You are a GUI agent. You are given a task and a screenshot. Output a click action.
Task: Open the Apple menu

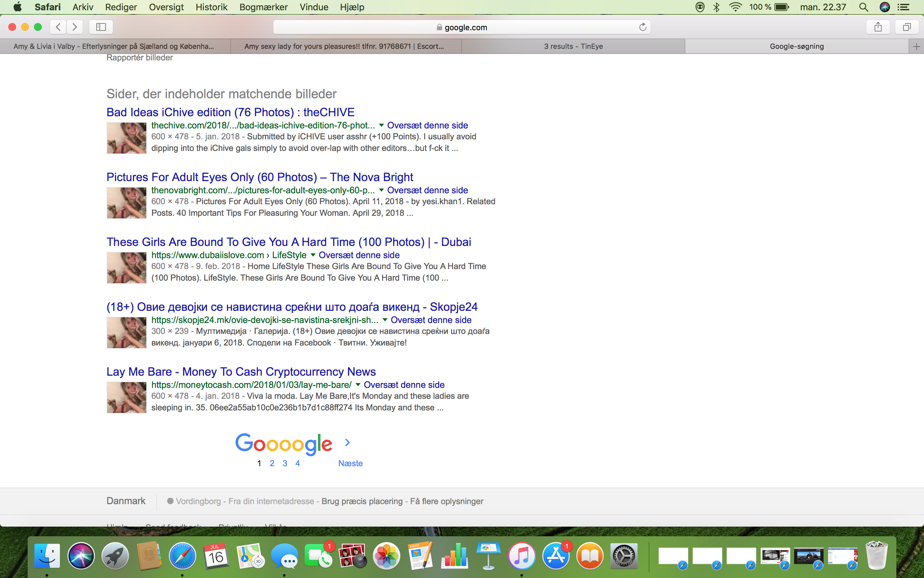[17, 7]
